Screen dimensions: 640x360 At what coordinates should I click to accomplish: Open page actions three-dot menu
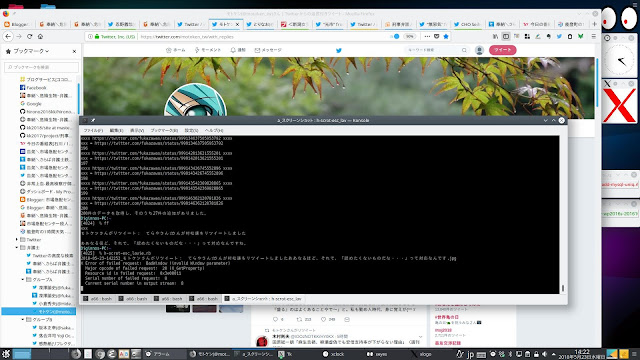[x=427, y=36]
